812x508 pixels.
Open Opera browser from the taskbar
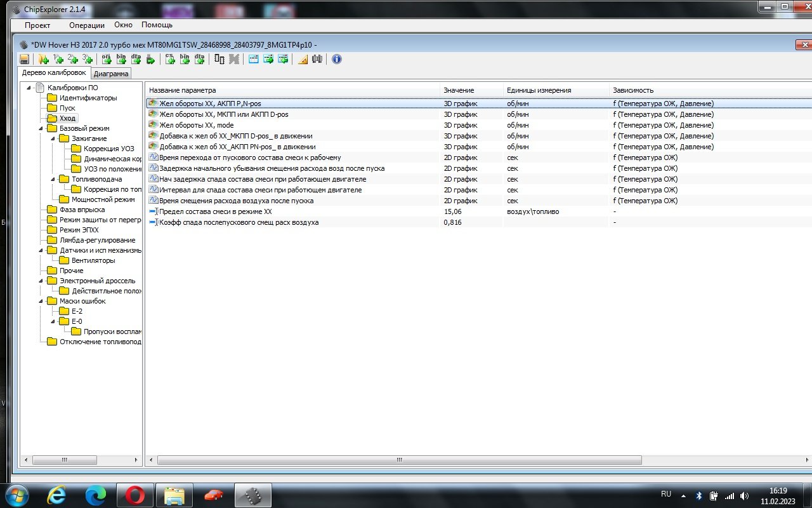click(x=135, y=494)
